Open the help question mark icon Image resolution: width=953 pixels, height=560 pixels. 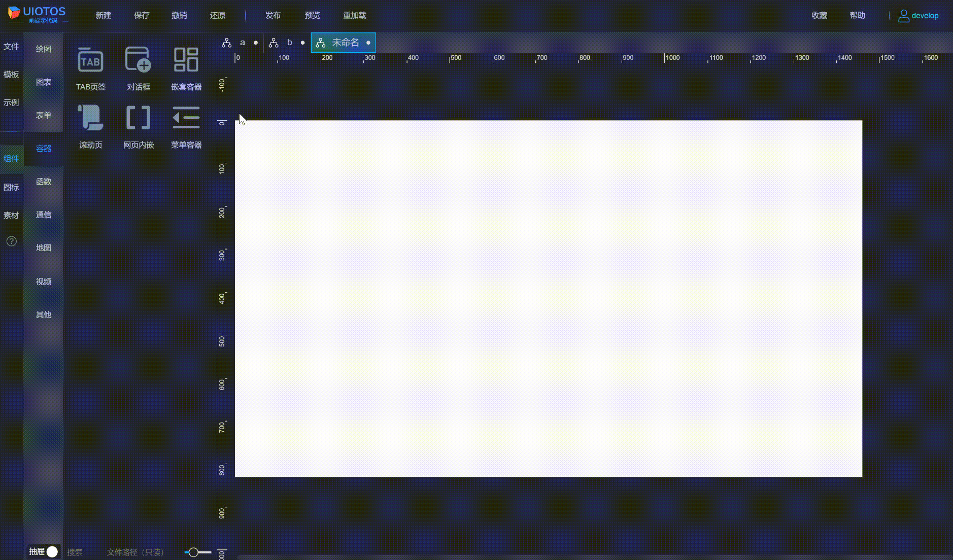click(11, 241)
